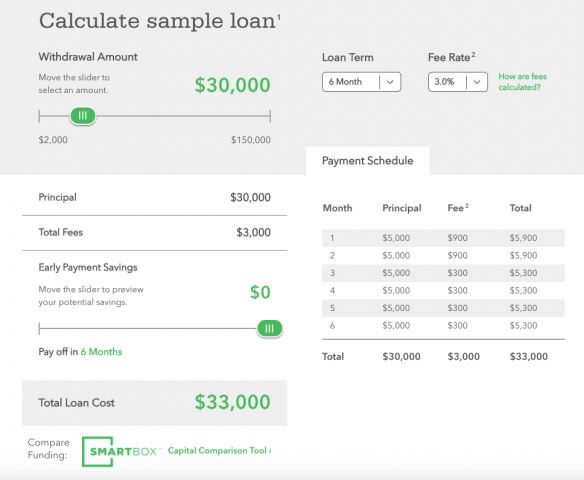Click the 3.0% fee rate value

point(444,82)
